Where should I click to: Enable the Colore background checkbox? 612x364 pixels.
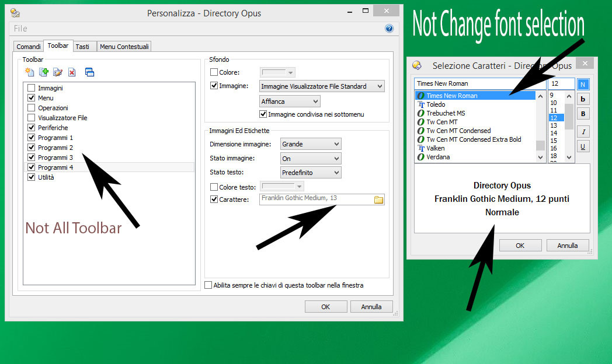coord(214,72)
